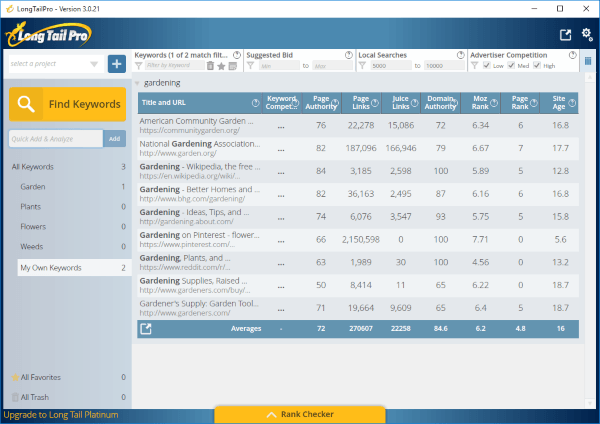Sort by the Domain Authority column header
600x424 pixels.
(441, 103)
